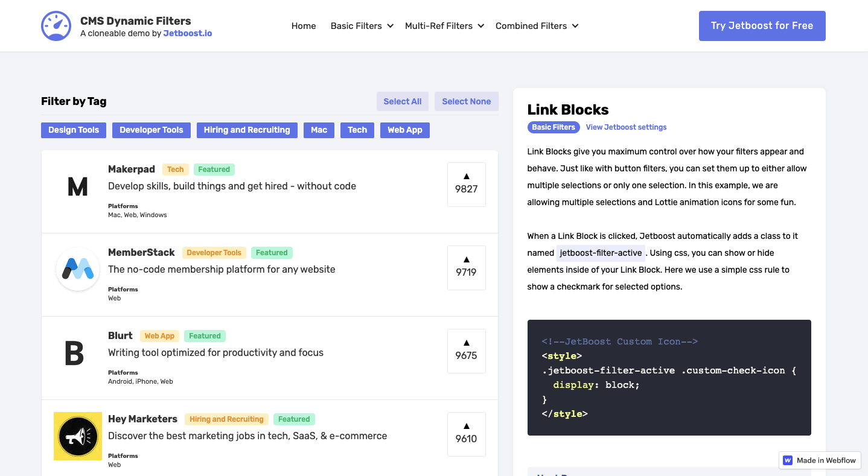Click the Hey Marketers megaphone icon

(x=77, y=436)
